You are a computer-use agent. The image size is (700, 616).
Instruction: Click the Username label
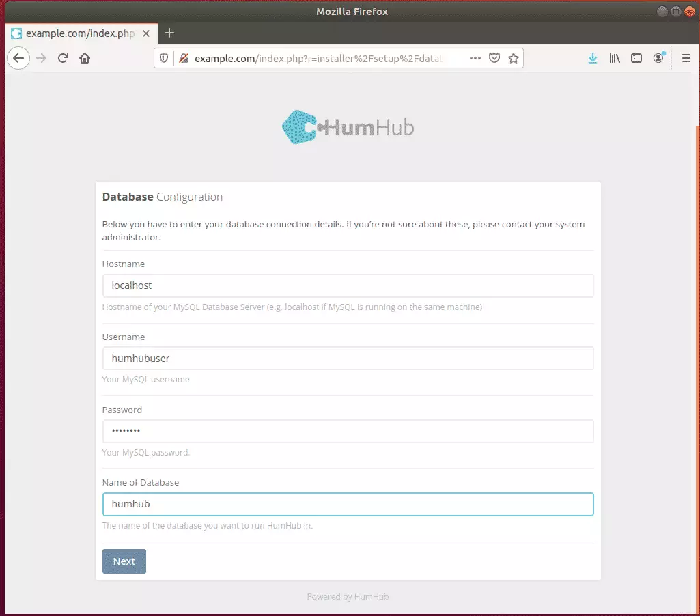click(x=123, y=337)
